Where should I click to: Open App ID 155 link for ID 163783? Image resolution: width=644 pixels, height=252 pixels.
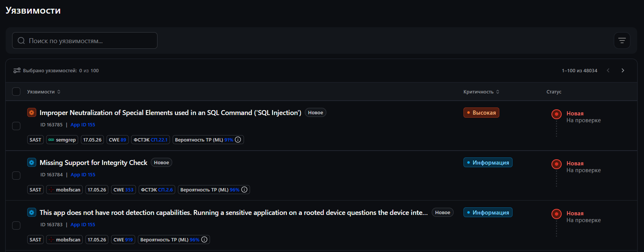pyautogui.click(x=83, y=224)
